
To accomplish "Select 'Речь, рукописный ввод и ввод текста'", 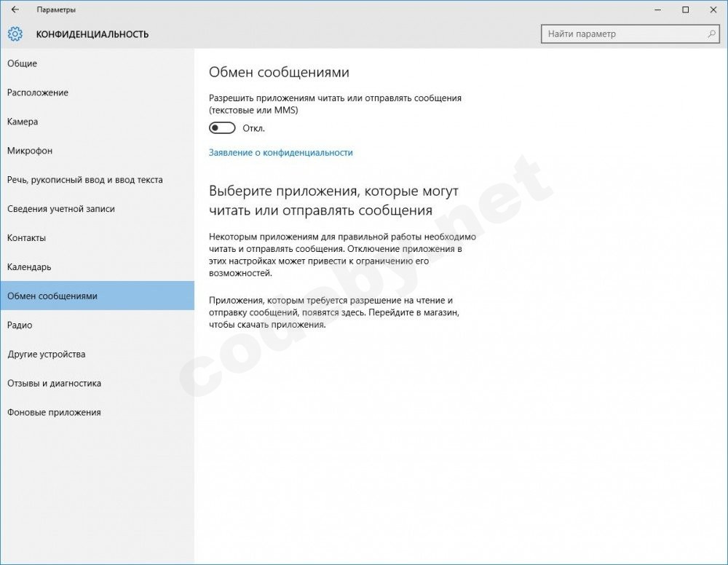I will [x=97, y=180].
